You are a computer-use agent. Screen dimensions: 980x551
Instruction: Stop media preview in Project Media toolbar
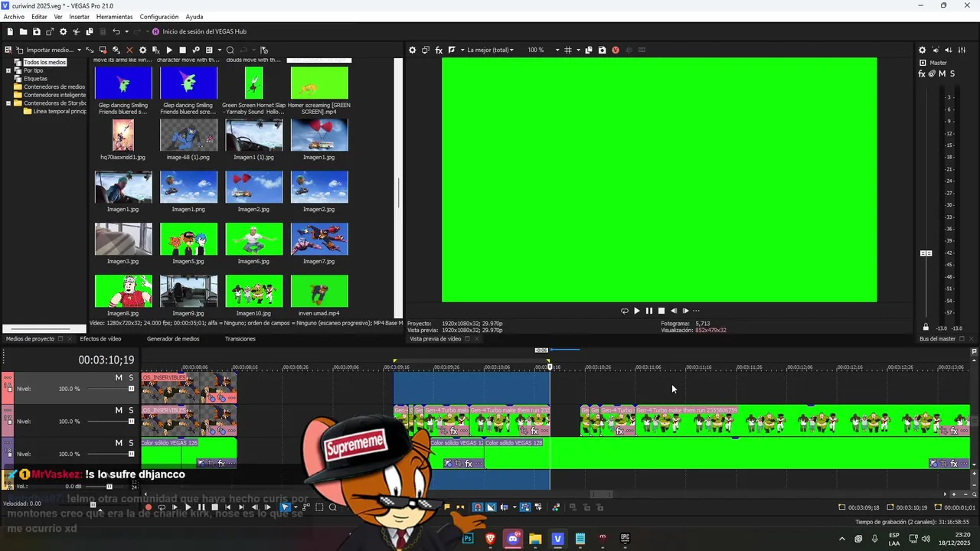(x=182, y=50)
